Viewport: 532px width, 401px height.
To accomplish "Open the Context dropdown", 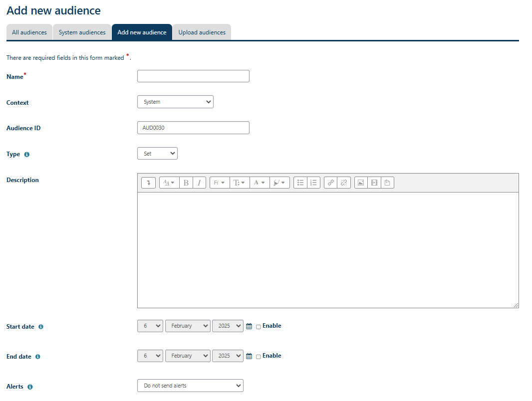I will [175, 101].
